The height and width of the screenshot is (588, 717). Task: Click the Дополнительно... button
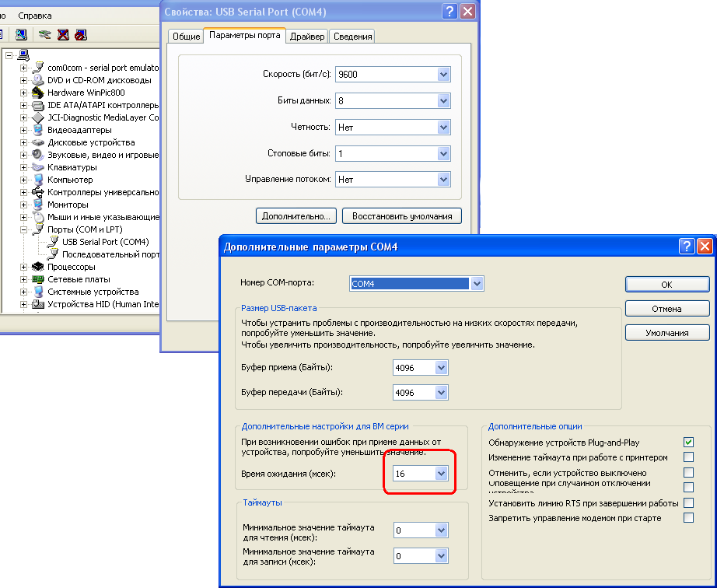(x=296, y=215)
